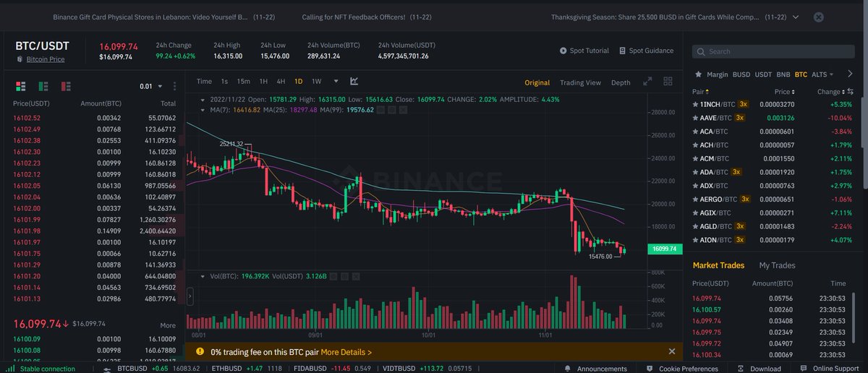Collapse the Vol(BTC) indicator line arrow
Screen dimensions: 868x373
tap(204, 276)
